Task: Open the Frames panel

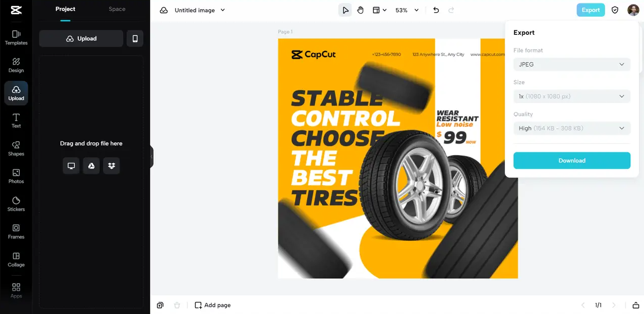Action: (16, 232)
